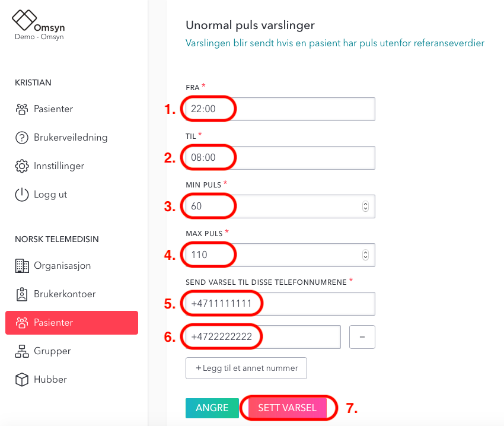Click the Til time field
The width and height of the screenshot is (504, 426).
(280, 158)
